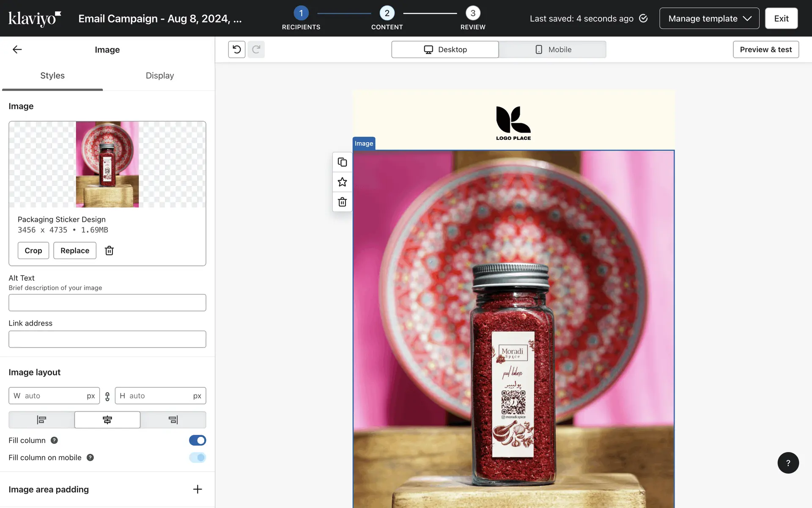Remove image via trash icon beside Replace
The height and width of the screenshot is (508, 812).
point(109,251)
